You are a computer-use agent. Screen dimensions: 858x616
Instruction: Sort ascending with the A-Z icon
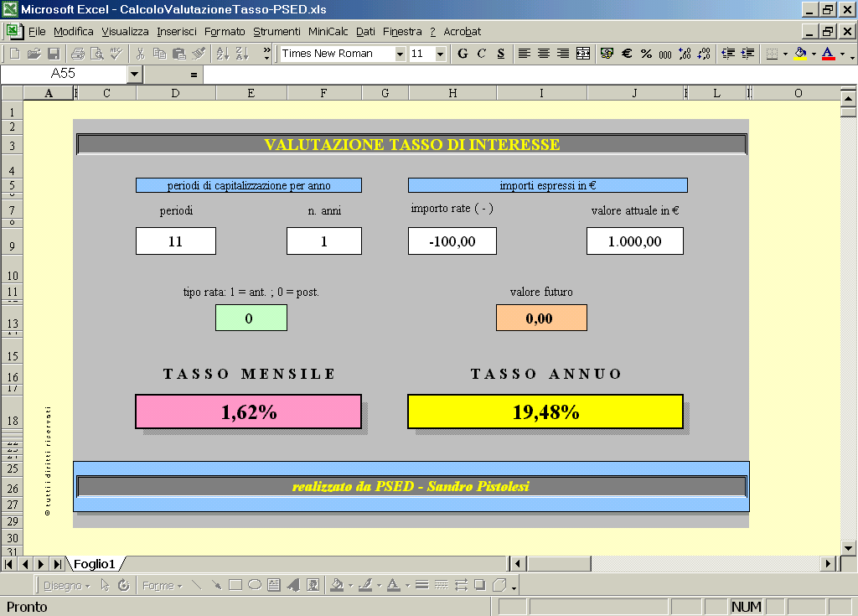tap(223, 54)
